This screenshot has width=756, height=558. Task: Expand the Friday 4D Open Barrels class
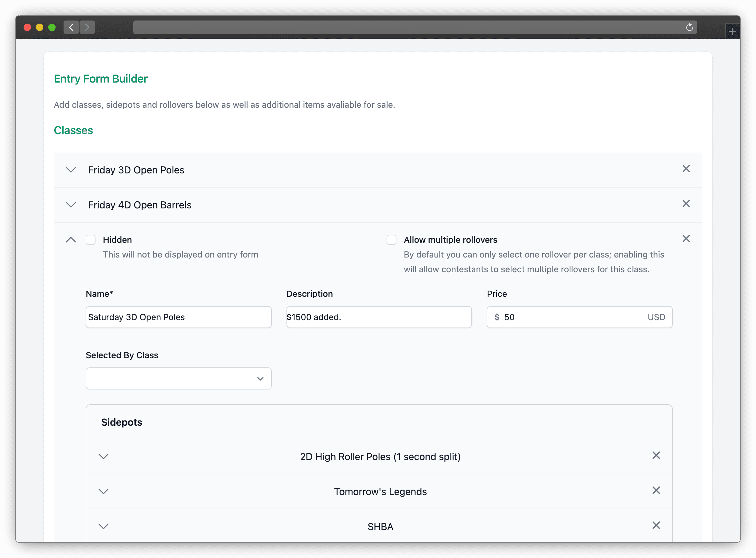(71, 205)
